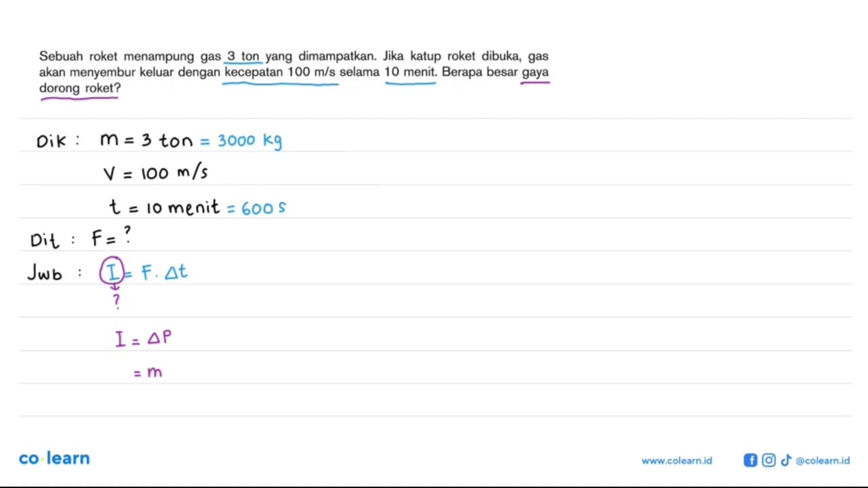Screen dimensions: 868x488
Task: Click the underlined phrase "3 ton"
Action: coord(245,56)
